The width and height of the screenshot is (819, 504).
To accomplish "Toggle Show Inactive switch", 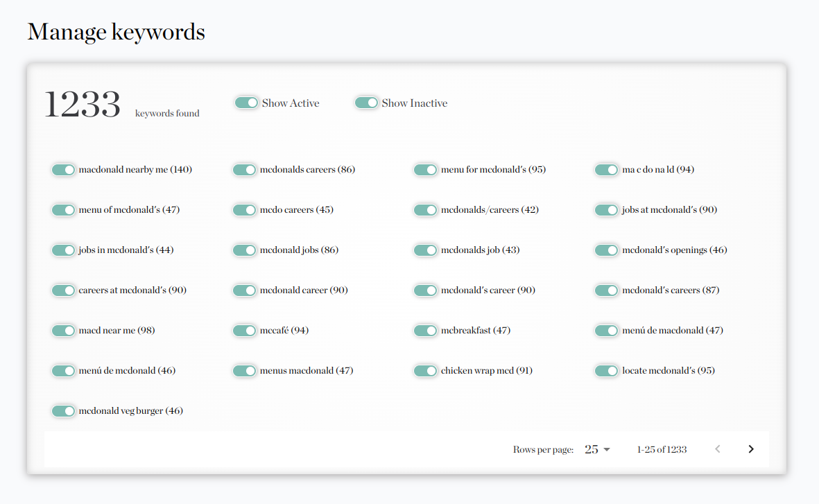I will click(366, 103).
